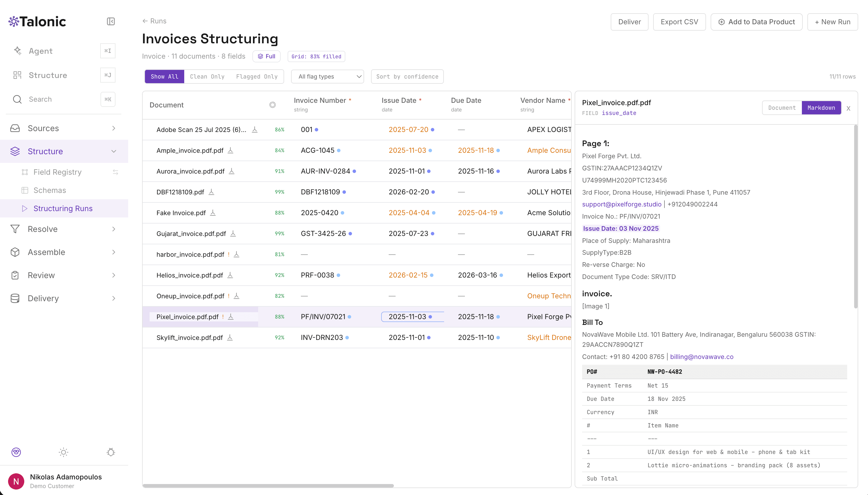This screenshot has height=495, width=868.
Task: Click support@pixelforge.studio email link
Action: pyautogui.click(x=622, y=204)
